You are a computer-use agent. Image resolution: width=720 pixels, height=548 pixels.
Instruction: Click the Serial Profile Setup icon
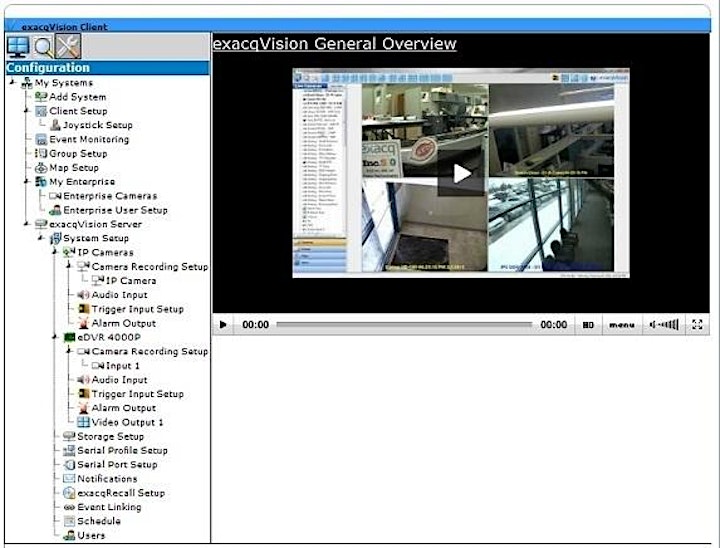(69, 451)
